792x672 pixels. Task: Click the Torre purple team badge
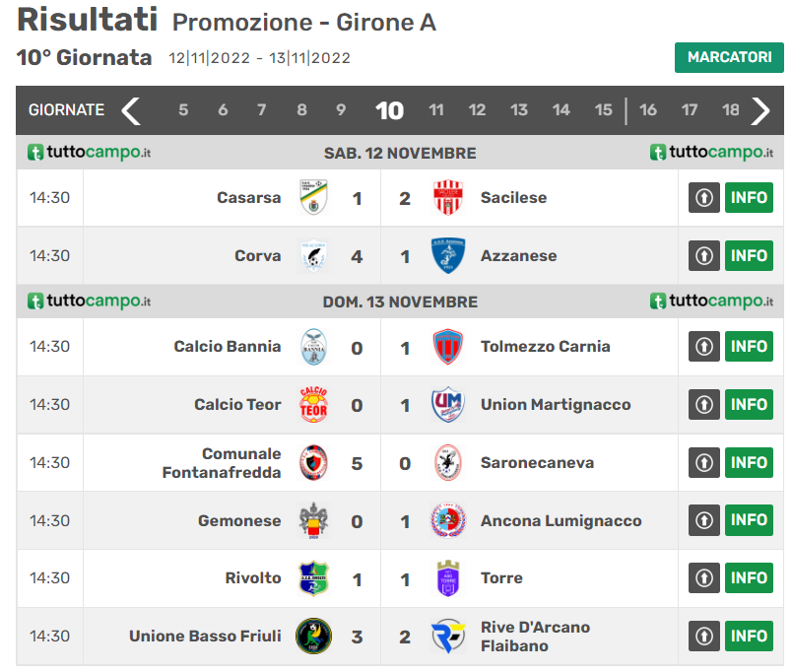coord(449,578)
